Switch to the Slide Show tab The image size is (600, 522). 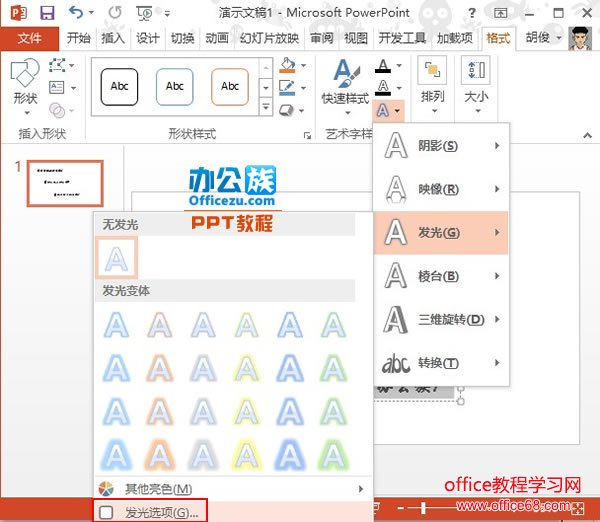coord(269,38)
